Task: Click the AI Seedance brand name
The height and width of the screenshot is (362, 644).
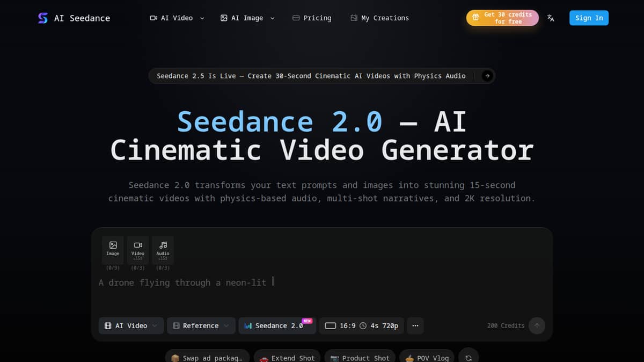Action: 82,18
